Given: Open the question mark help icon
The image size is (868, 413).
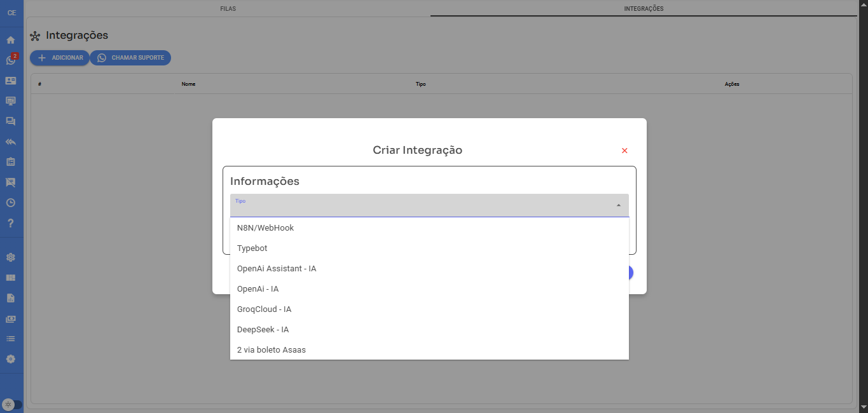Looking at the screenshot, I should click(11, 223).
